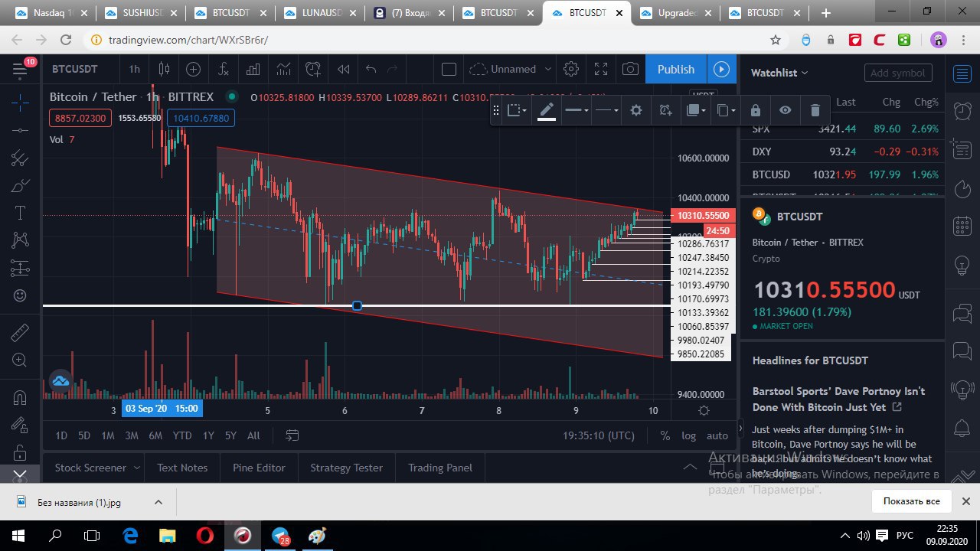
Task: Select the ruler measure tool
Action: 20,333
